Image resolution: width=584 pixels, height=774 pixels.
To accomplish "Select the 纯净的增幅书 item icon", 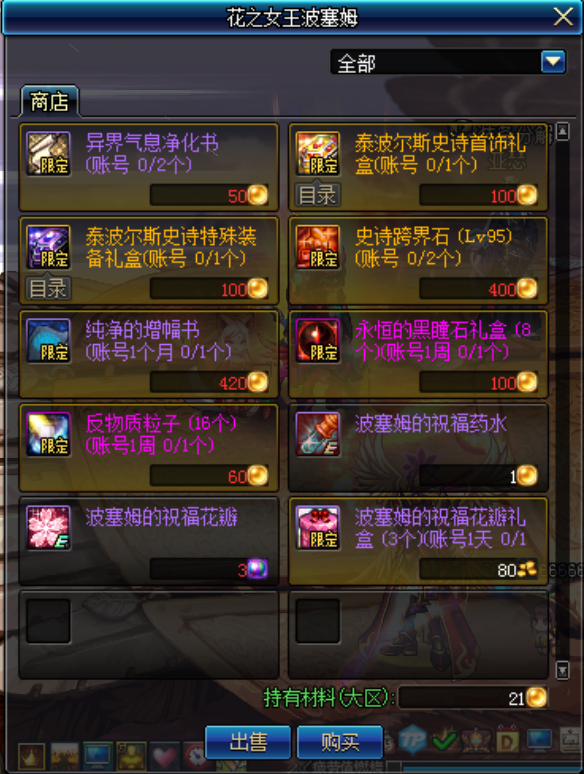I will click(48, 341).
